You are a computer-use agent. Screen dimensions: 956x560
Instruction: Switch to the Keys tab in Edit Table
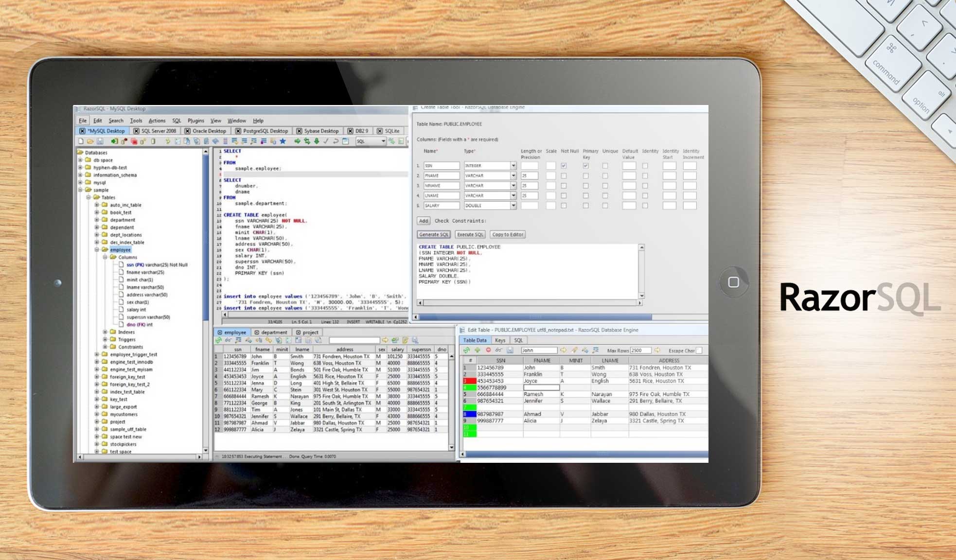500,340
